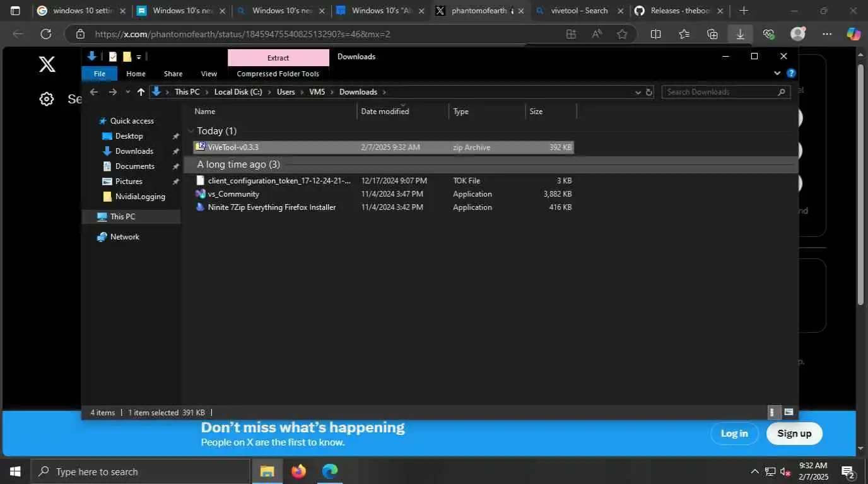The image size is (868, 484).
Task: Open Firefox from the taskbar
Action: [298, 471]
